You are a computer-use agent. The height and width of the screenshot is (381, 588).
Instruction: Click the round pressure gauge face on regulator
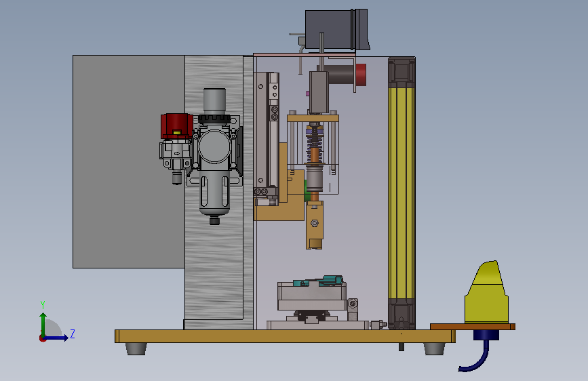214,146
